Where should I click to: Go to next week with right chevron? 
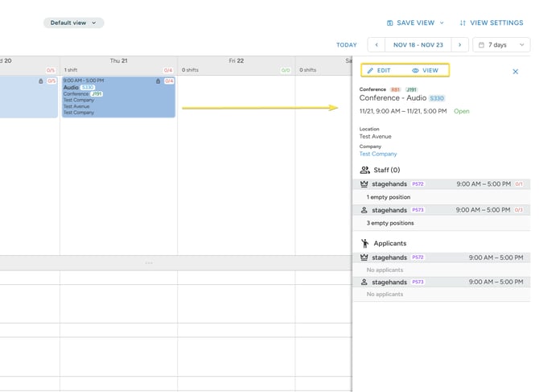pos(459,45)
